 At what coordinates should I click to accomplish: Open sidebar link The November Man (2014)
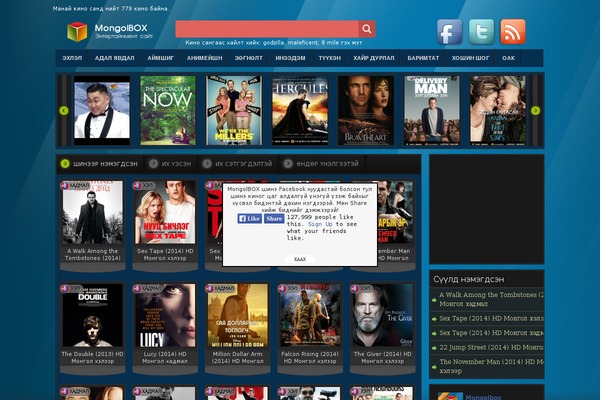coord(491,366)
